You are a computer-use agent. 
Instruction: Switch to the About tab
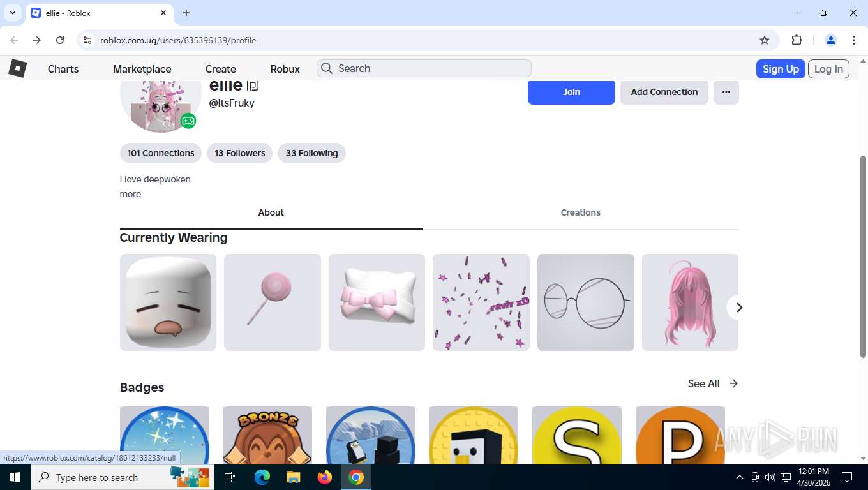[271, 213]
